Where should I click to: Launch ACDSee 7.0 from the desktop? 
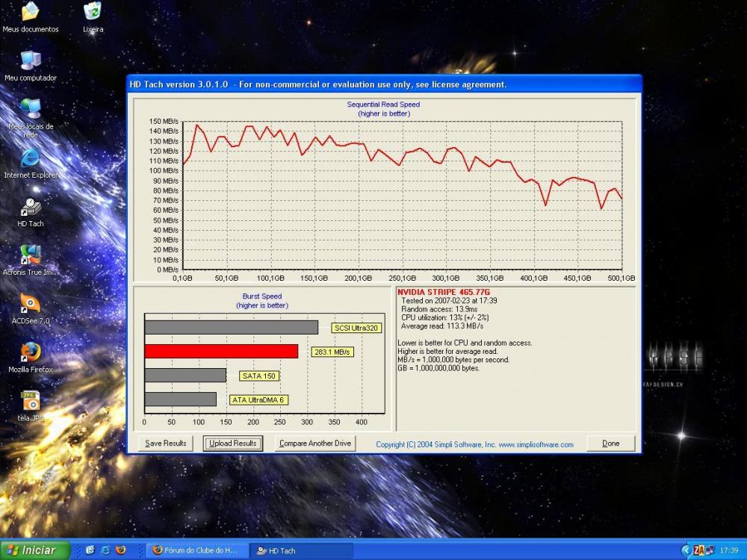(31, 305)
